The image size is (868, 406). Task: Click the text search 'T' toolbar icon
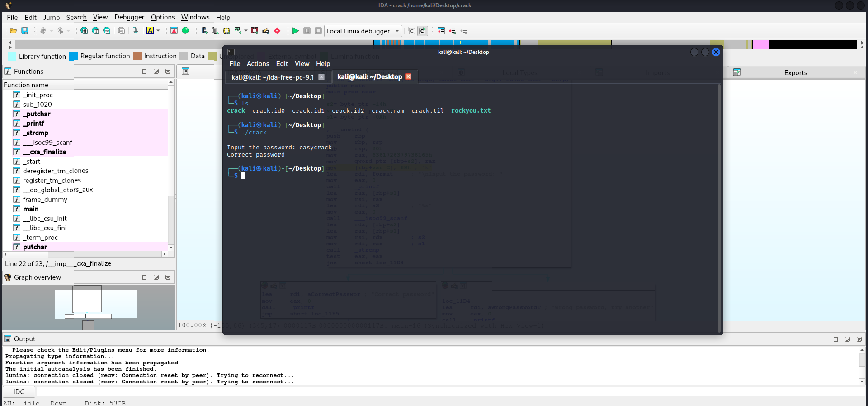(x=95, y=31)
